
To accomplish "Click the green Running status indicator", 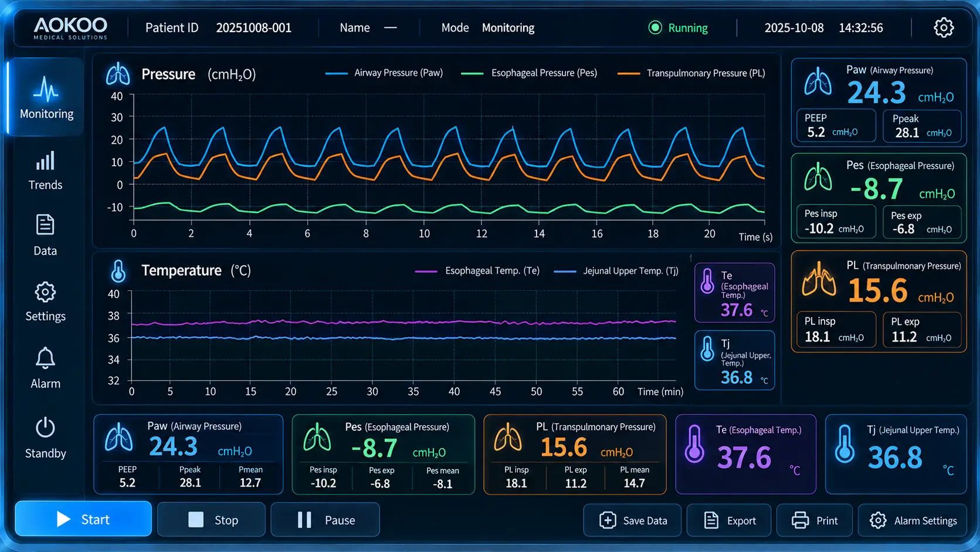I will pyautogui.click(x=678, y=28).
